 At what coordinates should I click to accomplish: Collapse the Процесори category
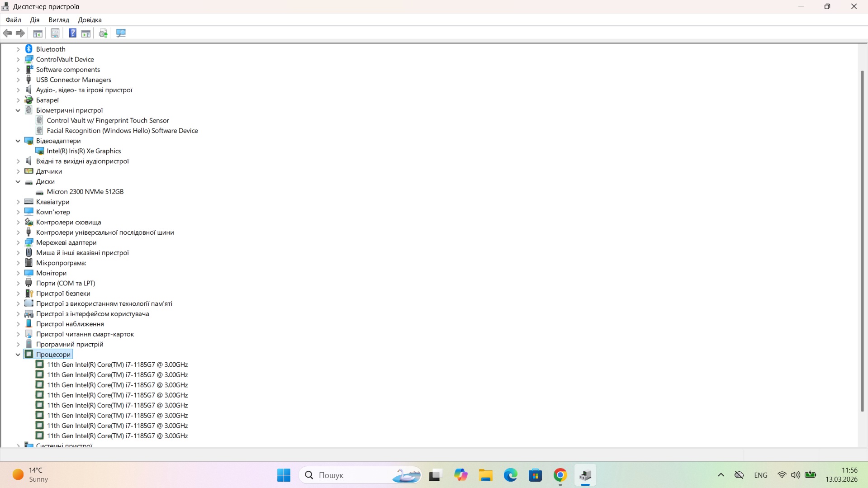point(18,355)
